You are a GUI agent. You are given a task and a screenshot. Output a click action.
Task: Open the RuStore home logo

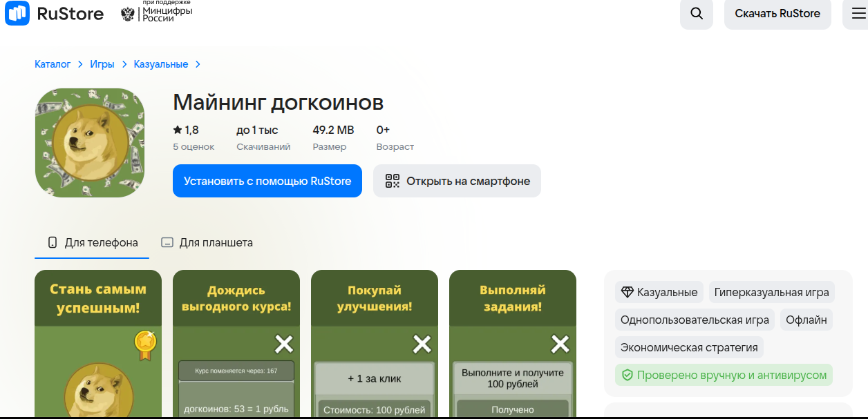(54, 14)
